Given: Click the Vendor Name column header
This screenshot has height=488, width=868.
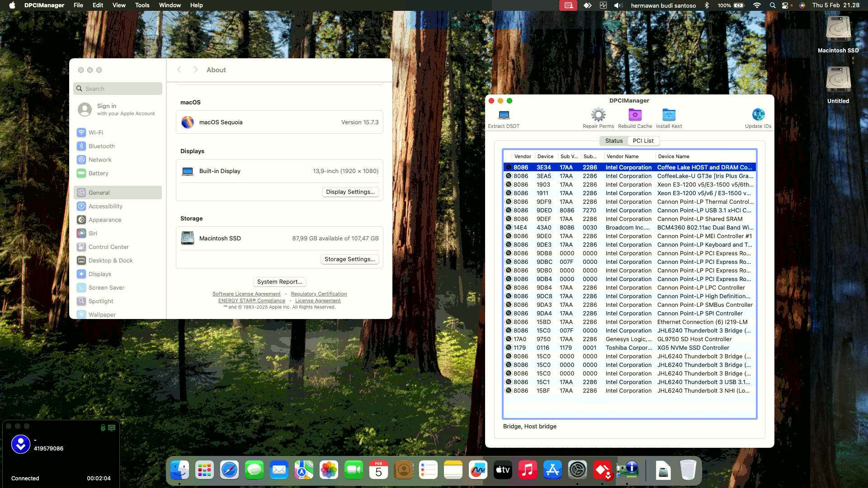Looking at the screenshot, I should [630, 156].
